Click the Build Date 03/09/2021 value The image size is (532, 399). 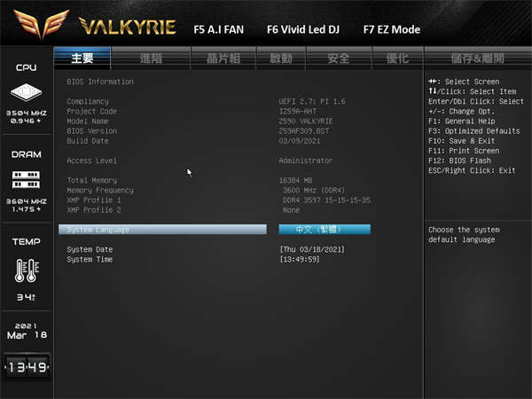tap(300, 141)
